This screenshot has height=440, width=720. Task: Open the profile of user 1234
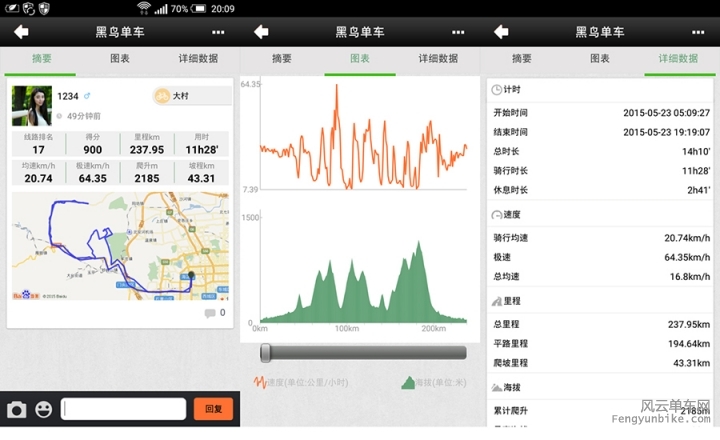pos(31,105)
